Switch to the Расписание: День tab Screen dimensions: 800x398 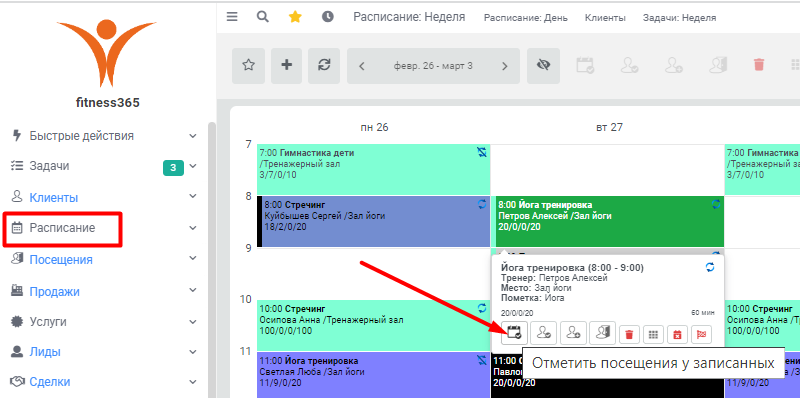point(527,18)
